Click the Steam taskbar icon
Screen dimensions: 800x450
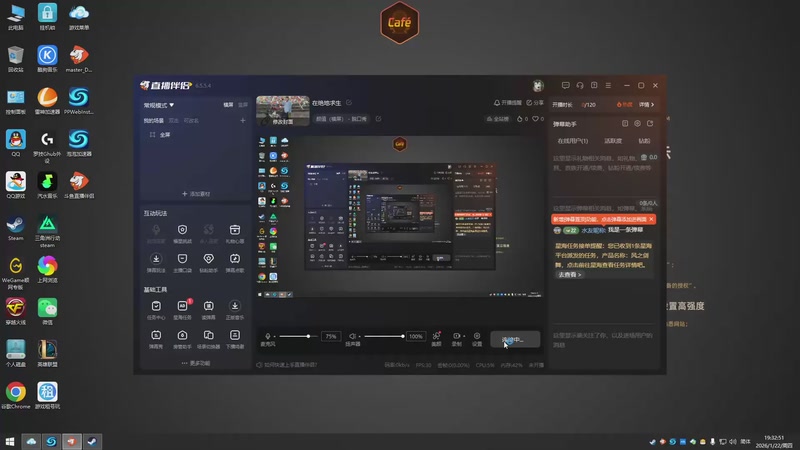click(x=92, y=441)
